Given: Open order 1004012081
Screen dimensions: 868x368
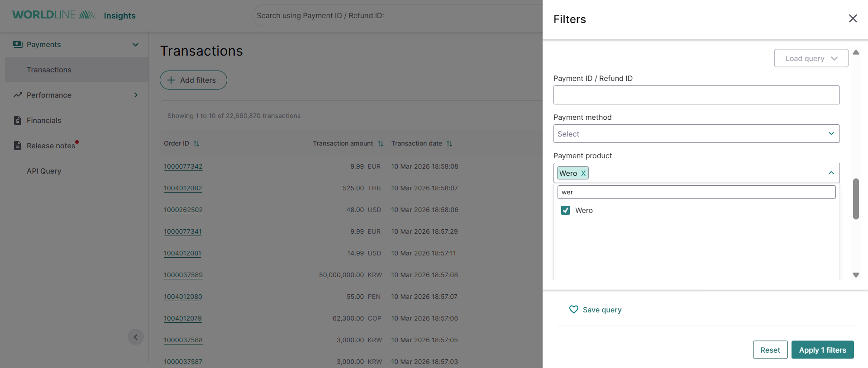Looking at the screenshot, I should point(182,253).
